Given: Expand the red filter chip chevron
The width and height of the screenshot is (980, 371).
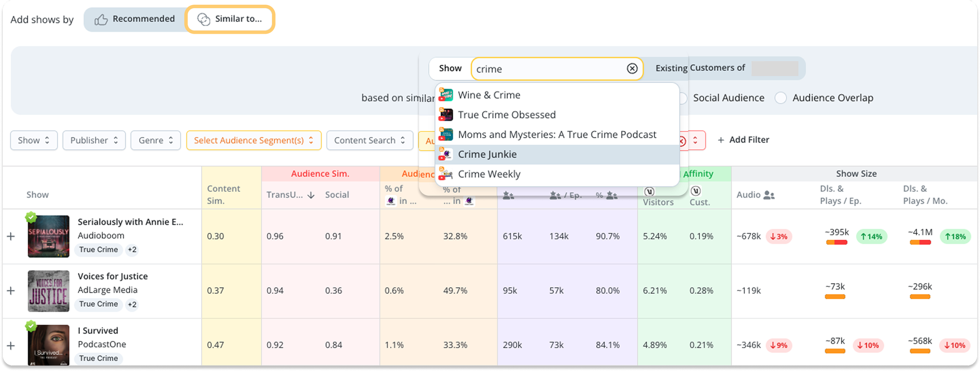Looking at the screenshot, I should pos(695,140).
